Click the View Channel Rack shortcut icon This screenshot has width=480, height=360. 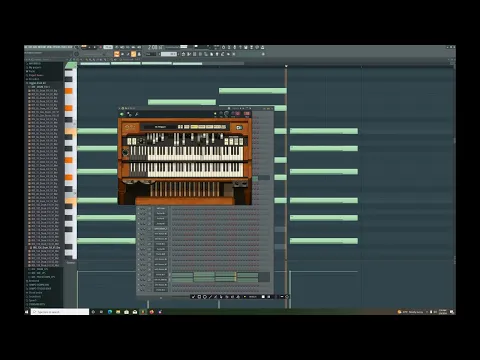point(194,54)
